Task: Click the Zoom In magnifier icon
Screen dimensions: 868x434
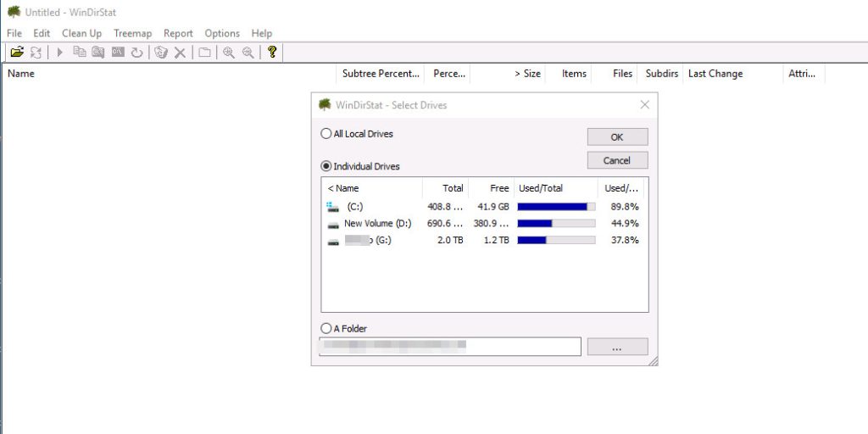Action: pyautogui.click(x=229, y=53)
